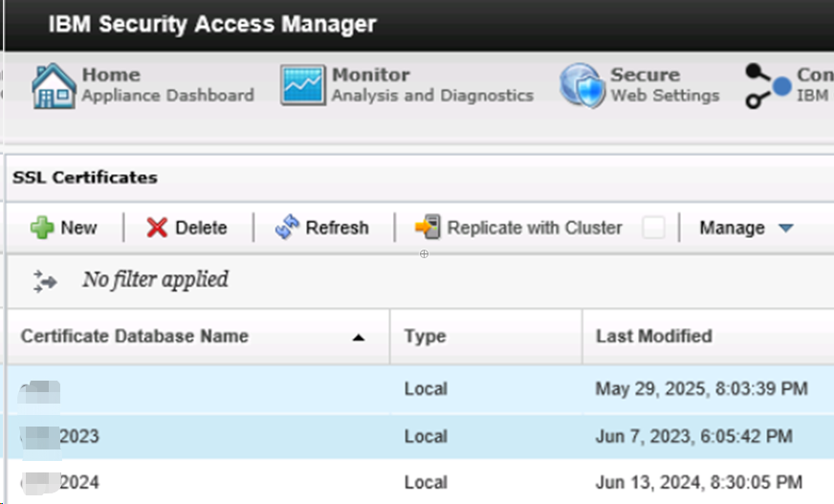
Task: Click the Delete button label
Action: [201, 228]
